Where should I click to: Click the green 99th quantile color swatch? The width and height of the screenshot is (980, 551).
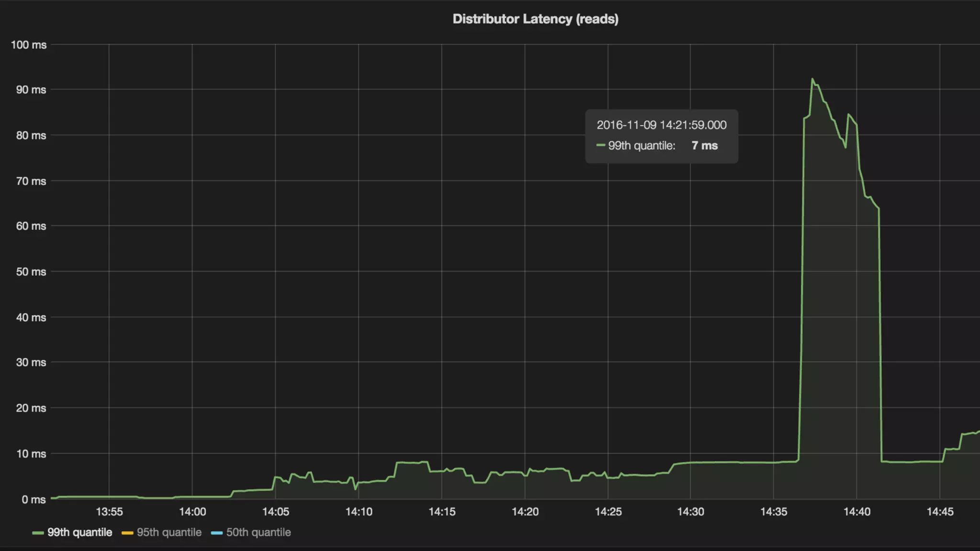click(x=38, y=533)
